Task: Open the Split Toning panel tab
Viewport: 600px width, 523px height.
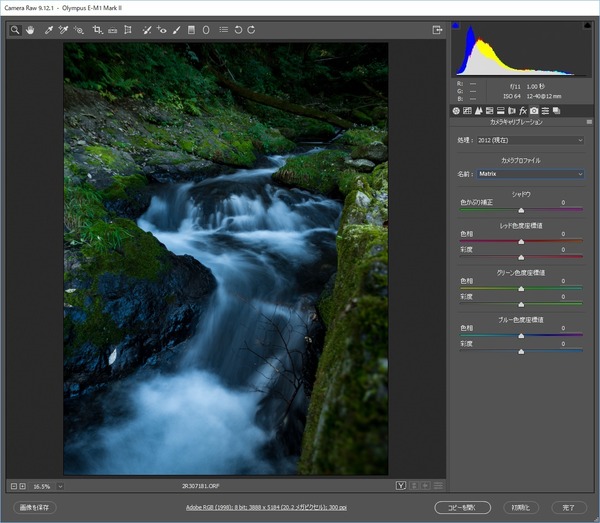Action: [501, 111]
